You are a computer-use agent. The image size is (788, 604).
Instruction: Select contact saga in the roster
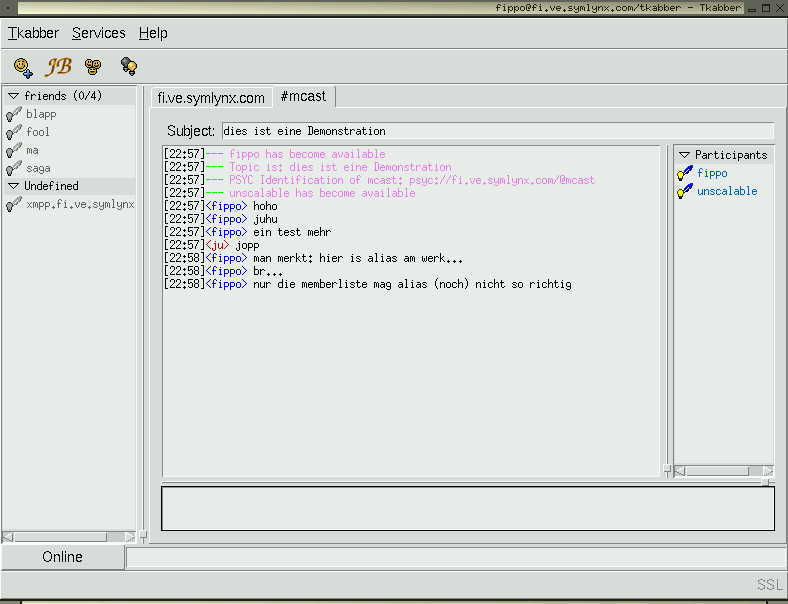[38, 168]
